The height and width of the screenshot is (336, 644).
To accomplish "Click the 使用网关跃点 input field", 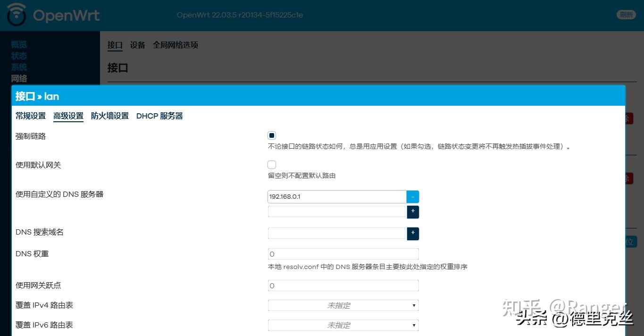I will click(343, 285).
